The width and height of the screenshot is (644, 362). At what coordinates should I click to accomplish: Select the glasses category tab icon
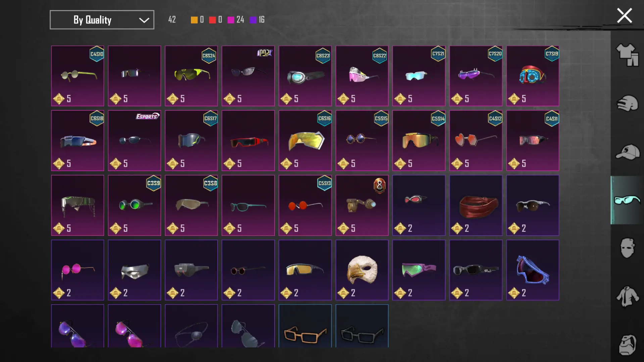tap(627, 200)
